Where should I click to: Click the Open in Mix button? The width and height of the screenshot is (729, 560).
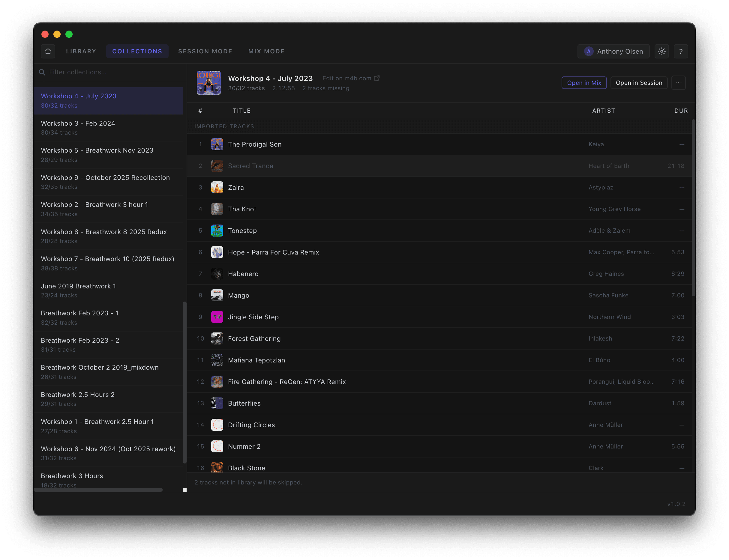(584, 83)
